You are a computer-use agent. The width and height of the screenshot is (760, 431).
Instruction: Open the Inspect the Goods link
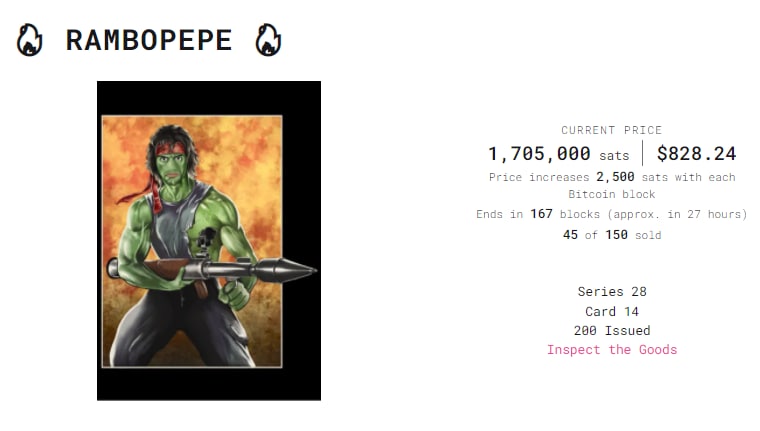(611, 350)
